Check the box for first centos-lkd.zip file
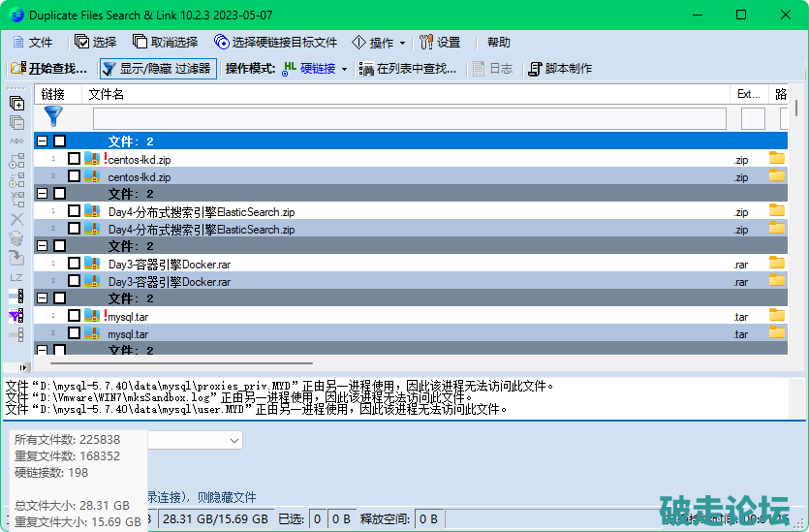This screenshot has height=532, width=809. tap(75, 159)
